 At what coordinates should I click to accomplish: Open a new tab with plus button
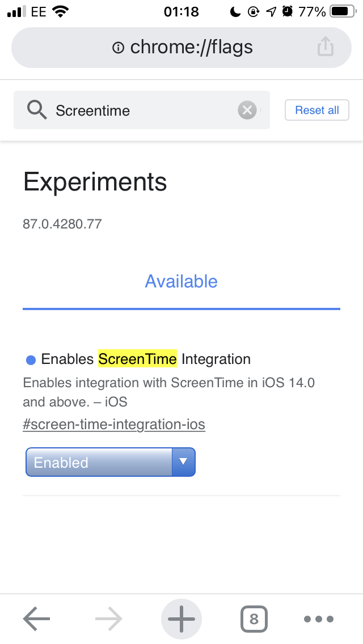point(181,619)
